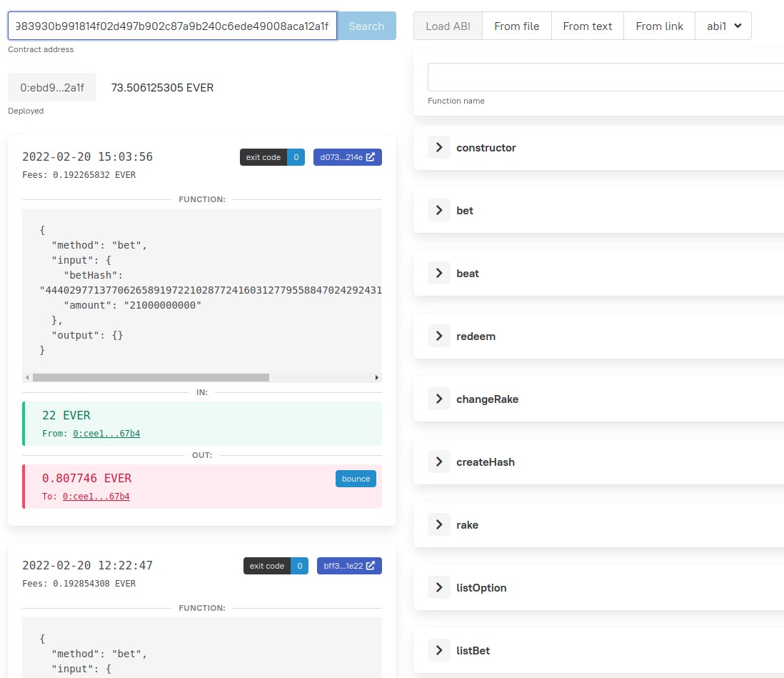Open sender address 0:cee1...67b4 in IN section
This screenshot has height=678, width=784.
(x=106, y=433)
